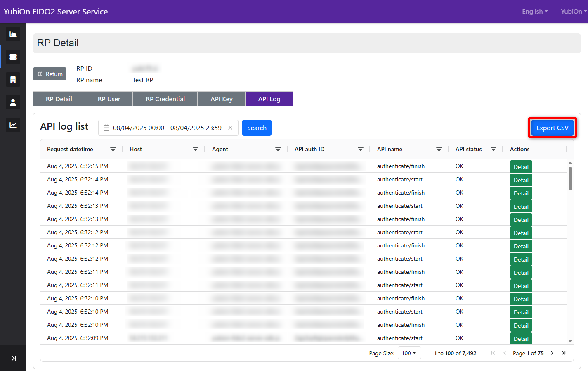Click the "YubiOn FIDO2 Server Service" title
Screen dimensions: 588x371
pos(56,12)
